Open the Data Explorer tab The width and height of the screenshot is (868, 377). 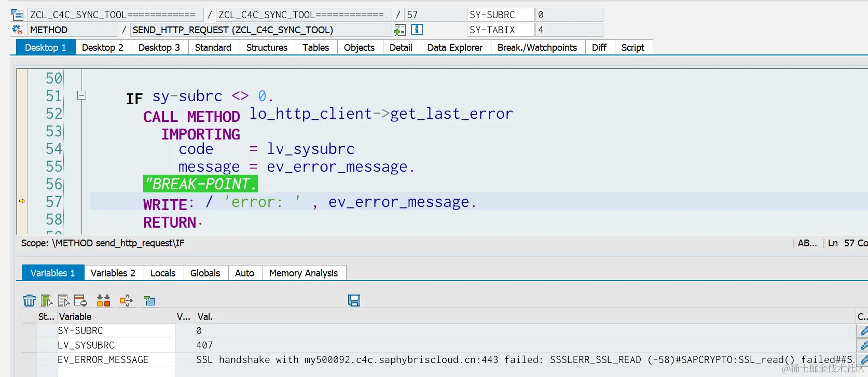tap(455, 47)
